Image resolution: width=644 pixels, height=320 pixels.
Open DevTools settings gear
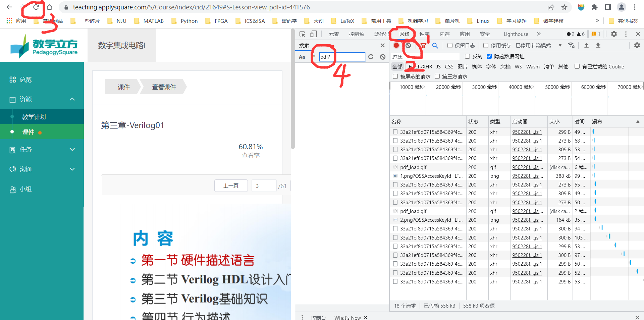click(x=614, y=34)
